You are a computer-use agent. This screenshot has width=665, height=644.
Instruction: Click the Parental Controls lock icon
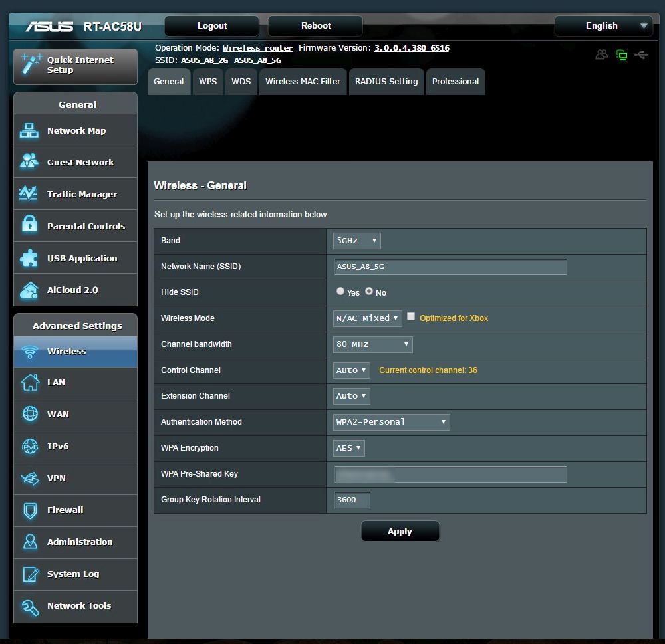[x=29, y=224]
